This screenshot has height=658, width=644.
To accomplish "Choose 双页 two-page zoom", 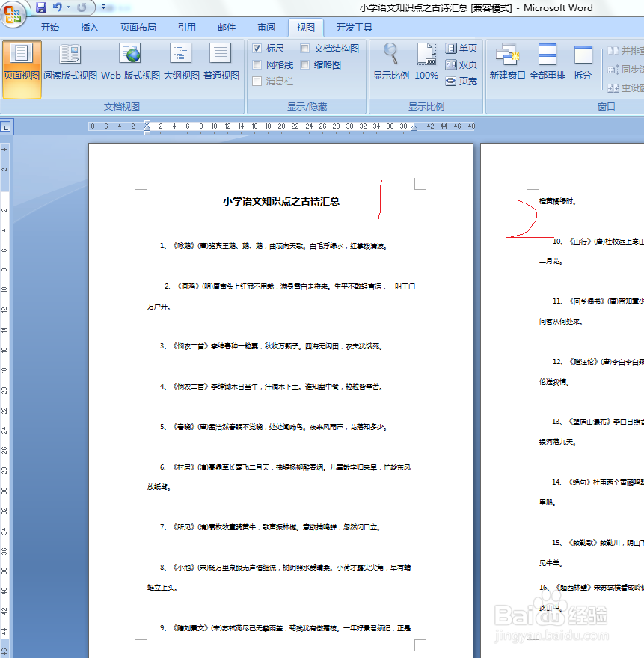I will click(x=461, y=64).
